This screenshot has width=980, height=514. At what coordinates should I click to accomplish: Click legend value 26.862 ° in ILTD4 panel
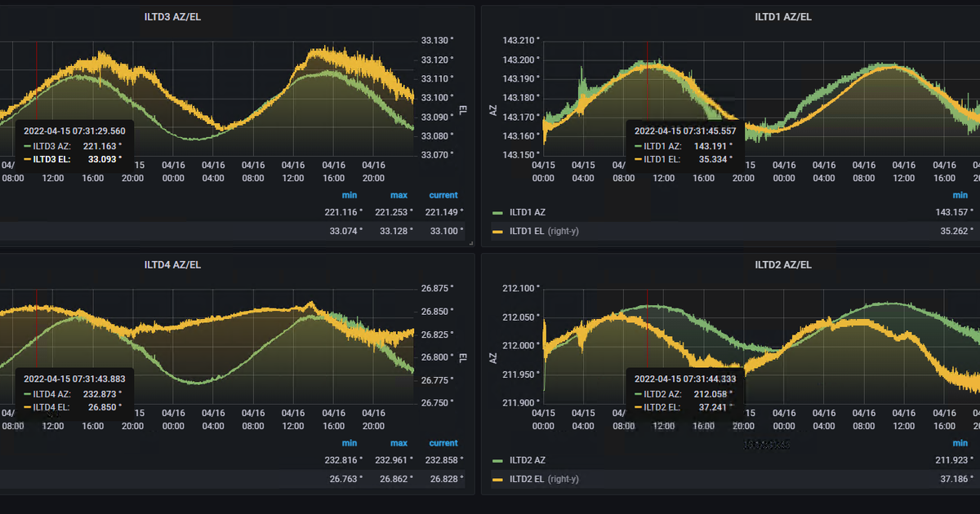tap(396, 479)
